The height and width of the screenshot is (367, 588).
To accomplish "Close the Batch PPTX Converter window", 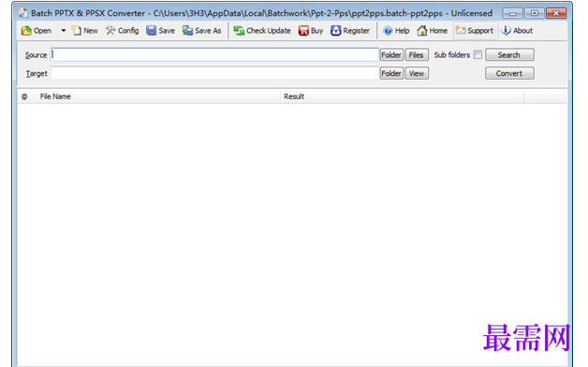I will coord(556,13).
